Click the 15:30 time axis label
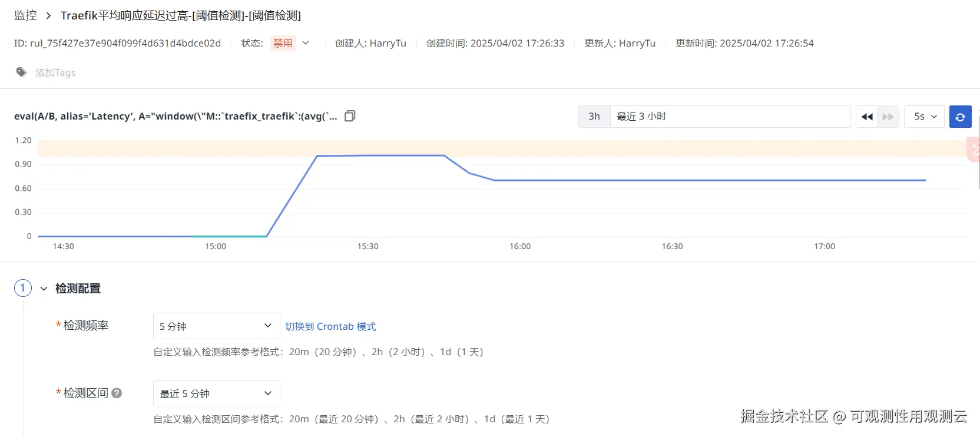 [x=367, y=246]
